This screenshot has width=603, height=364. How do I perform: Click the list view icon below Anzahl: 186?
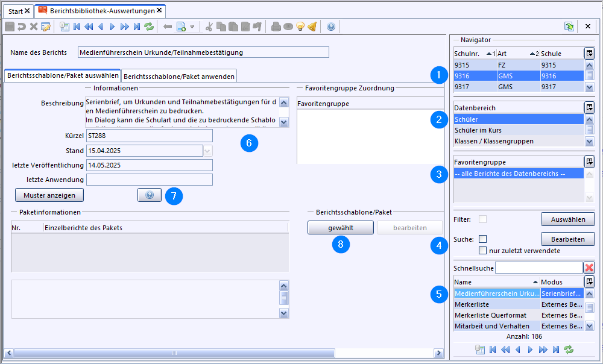click(x=480, y=350)
